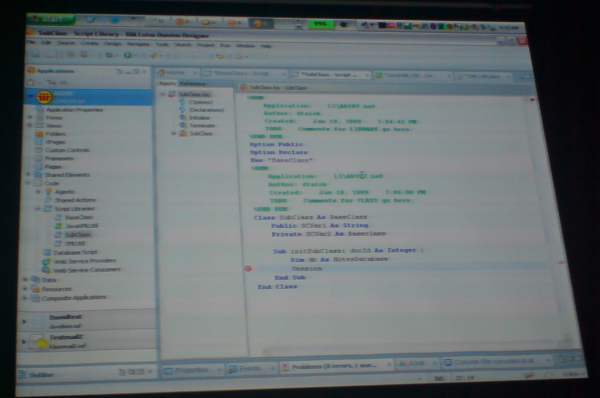Viewport: 600px width, 398px height.
Task: Switch to the Reference tab
Action: 192,83
